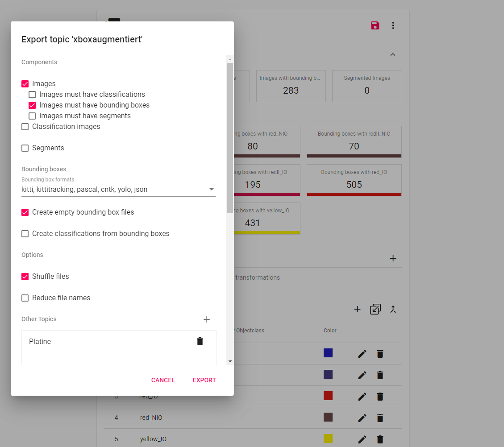
Task: Delete the dark purple objectclass row
Action: (x=380, y=375)
